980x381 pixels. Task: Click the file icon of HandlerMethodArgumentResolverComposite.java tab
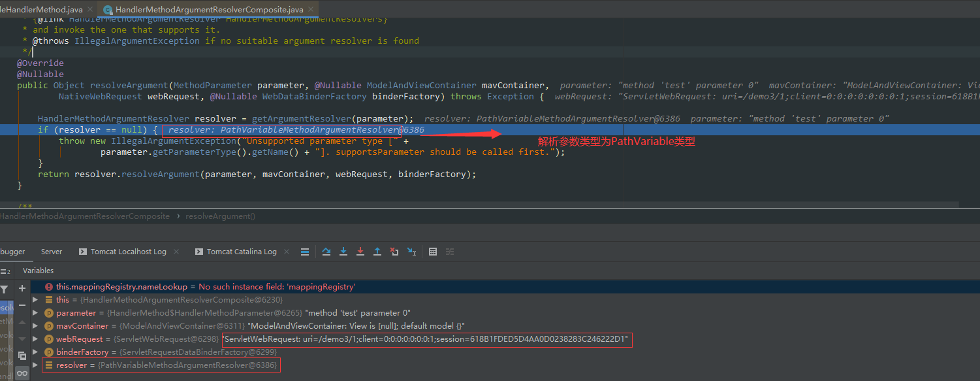click(x=106, y=10)
